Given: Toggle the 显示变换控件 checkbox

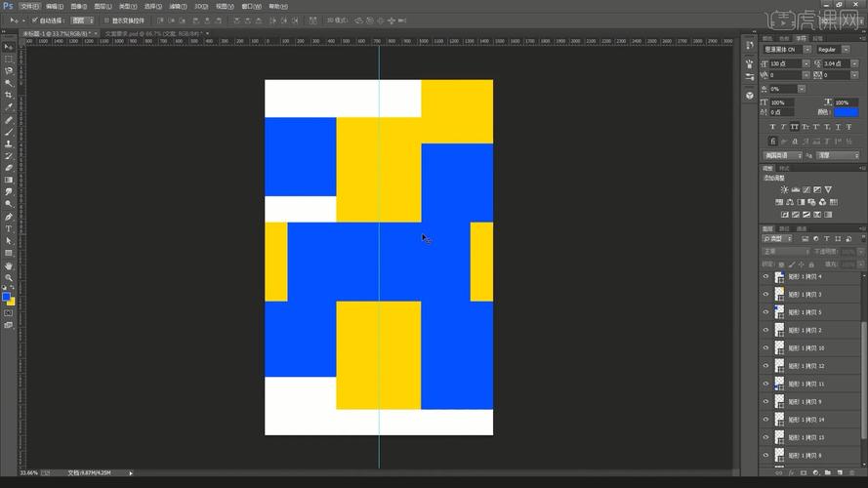Looking at the screenshot, I should pos(106,20).
